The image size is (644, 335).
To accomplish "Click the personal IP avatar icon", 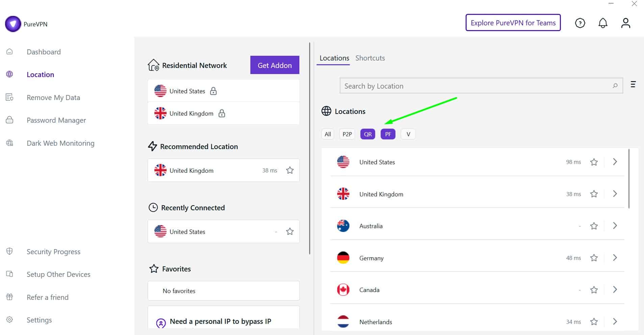I will 161,323.
